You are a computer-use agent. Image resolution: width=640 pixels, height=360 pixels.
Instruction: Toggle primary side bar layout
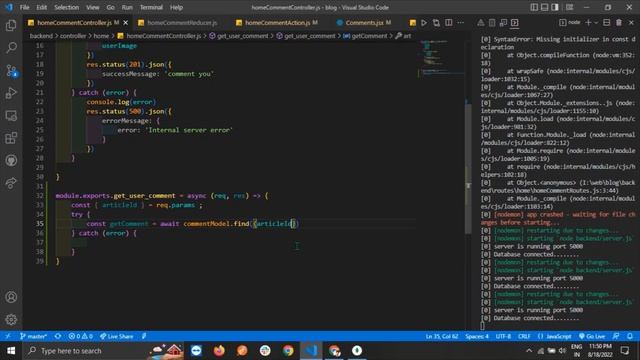click(534, 7)
